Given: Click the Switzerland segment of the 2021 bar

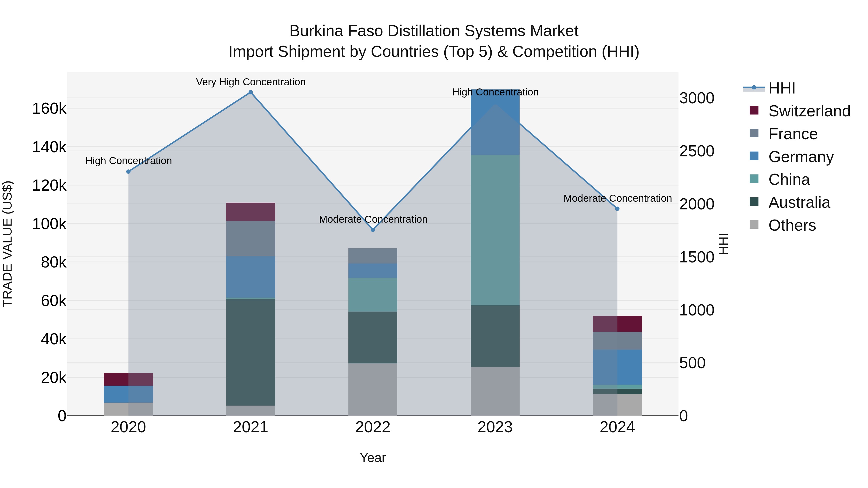Looking at the screenshot, I should tap(250, 212).
